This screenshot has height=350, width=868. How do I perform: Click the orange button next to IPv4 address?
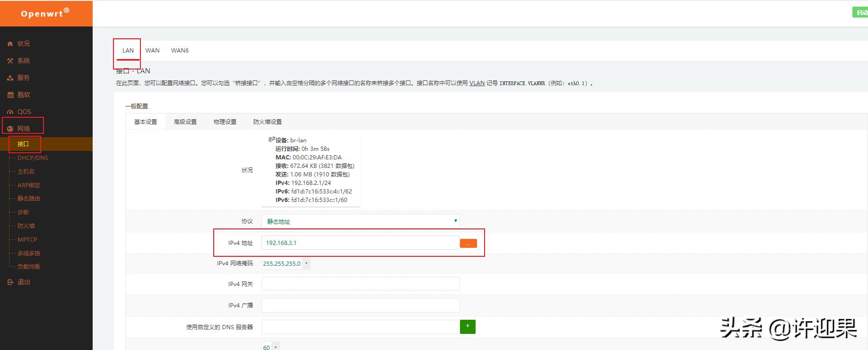click(468, 243)
